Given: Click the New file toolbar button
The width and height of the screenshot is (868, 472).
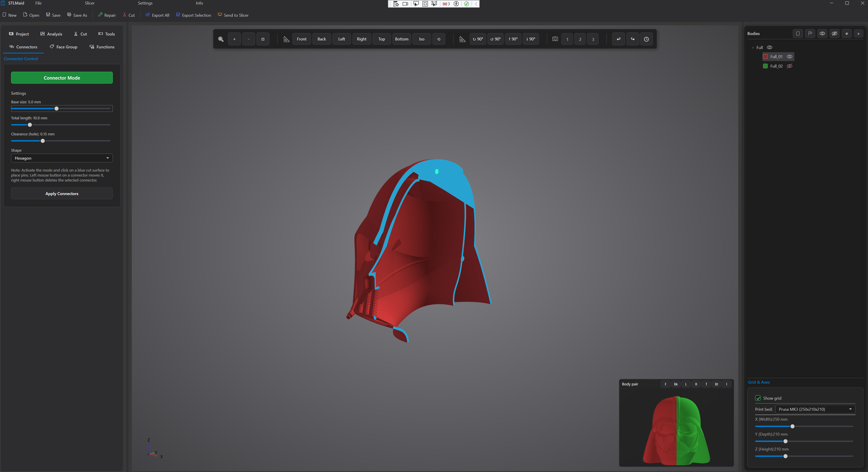Looking at the screenshot, I should click(9, 15).
